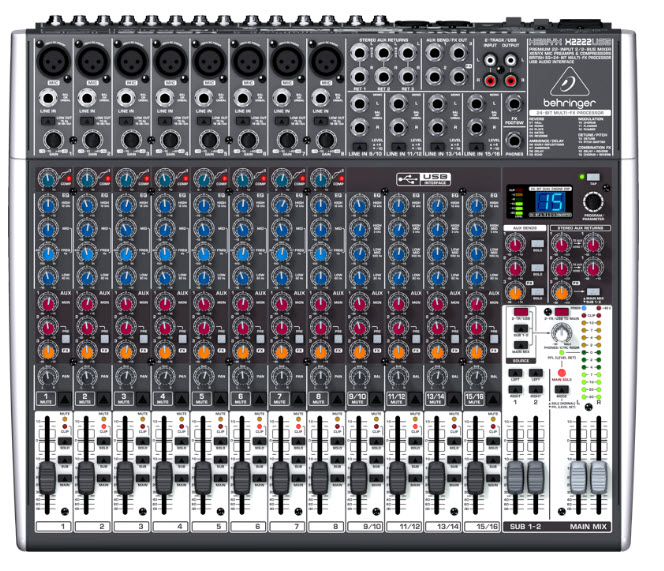
Task: Toggle the red 2-TR/USB source button
Action: tap(520, 312)
